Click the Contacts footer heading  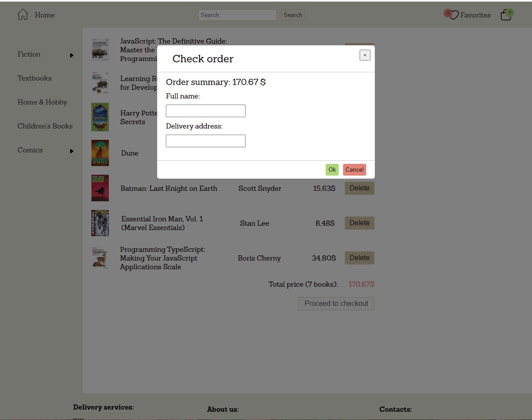pyautogui.click(x=395, y=410)
